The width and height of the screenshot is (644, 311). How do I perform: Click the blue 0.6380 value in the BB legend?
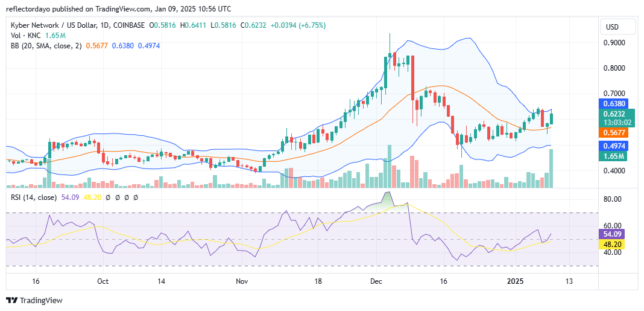122,46
